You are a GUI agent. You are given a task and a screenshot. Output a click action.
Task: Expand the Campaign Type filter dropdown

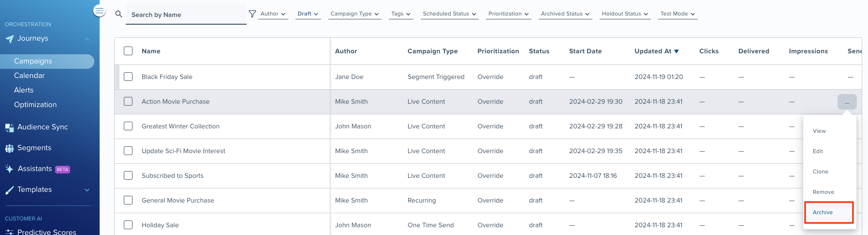click(355, 14)
